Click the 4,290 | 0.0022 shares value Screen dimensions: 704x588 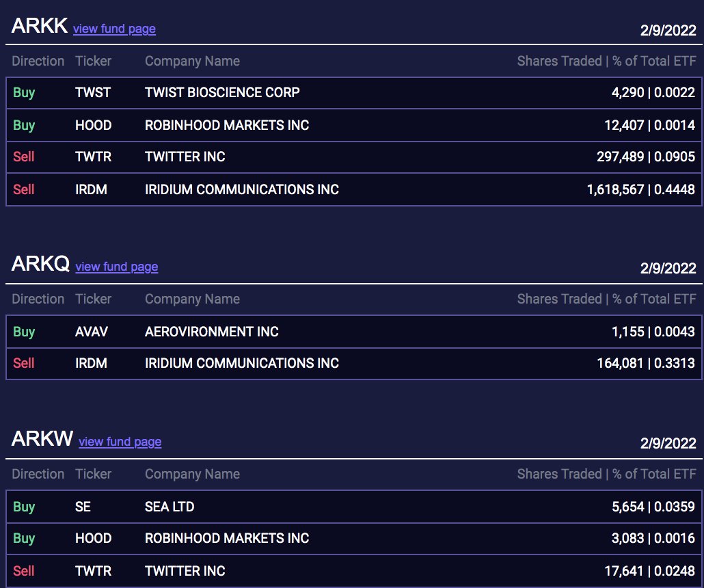pyautogui.click(x=653, y=92)
